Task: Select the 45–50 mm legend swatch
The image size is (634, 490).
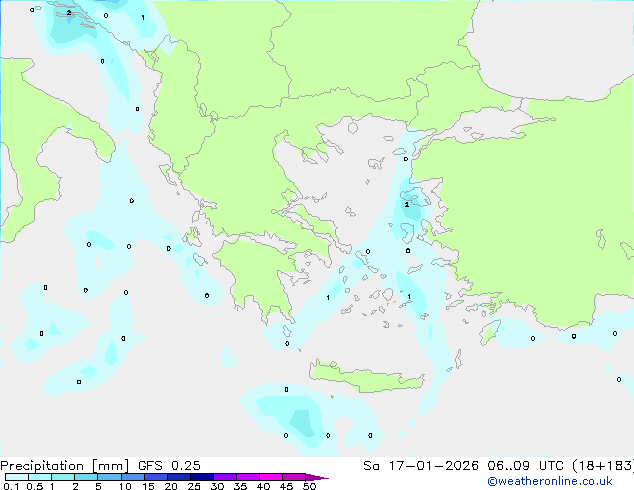Action: point(294,477)
